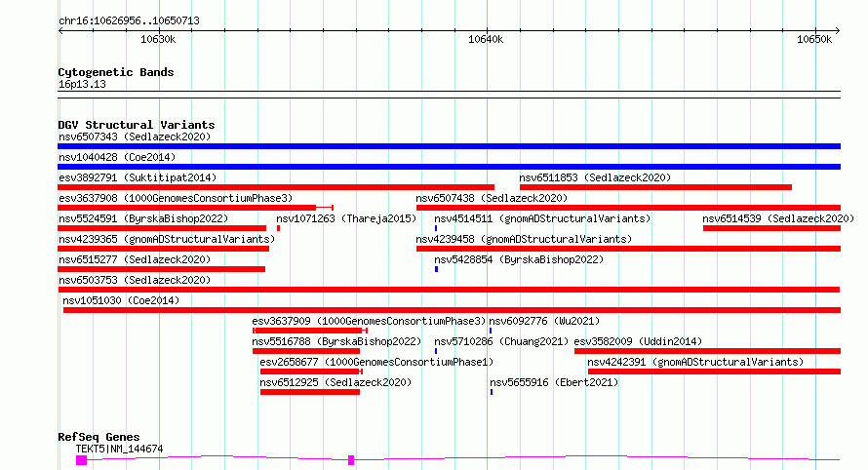Select esv3637909 (1000GenomesConsortiumPhase3) label
This screenshot has height=470, width=868.
(369, 321)
